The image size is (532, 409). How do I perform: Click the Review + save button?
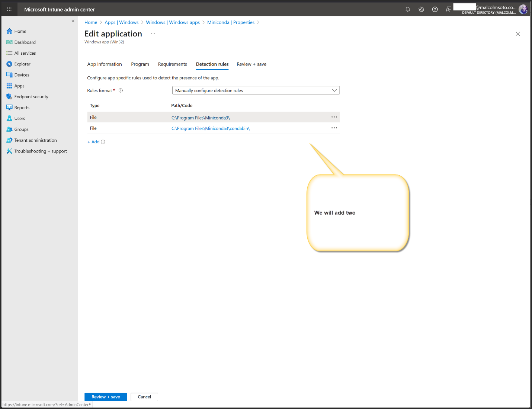click(x=105, y=397)
